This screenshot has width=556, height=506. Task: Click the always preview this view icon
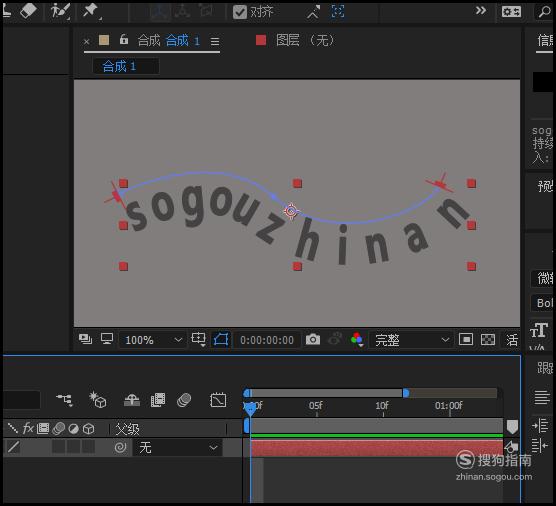pyautogui.click(x=85, y=339)
